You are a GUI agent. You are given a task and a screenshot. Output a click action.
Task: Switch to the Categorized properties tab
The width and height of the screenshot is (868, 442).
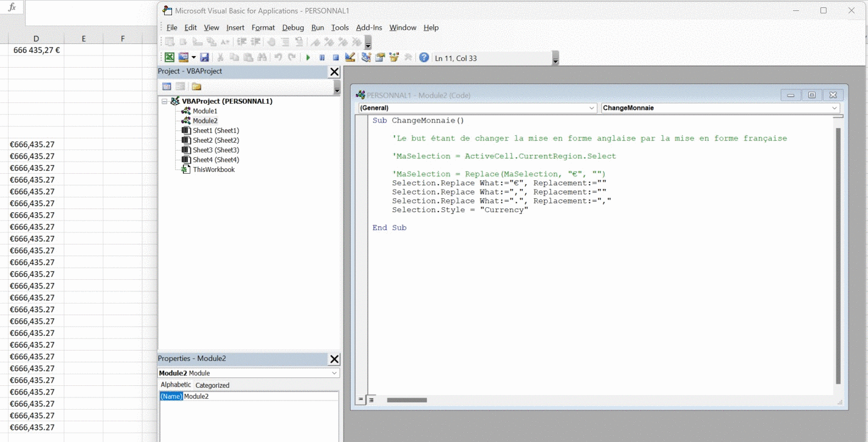(x=212, y=385)
